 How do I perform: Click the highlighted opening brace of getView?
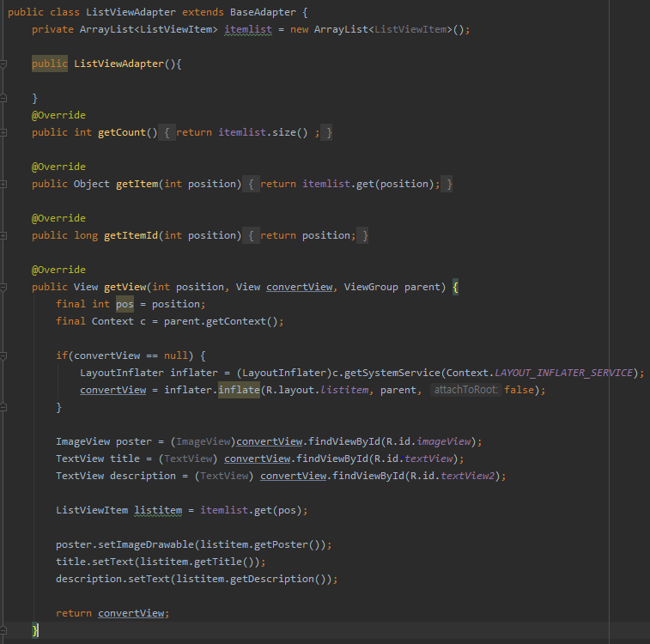[455, 287]
